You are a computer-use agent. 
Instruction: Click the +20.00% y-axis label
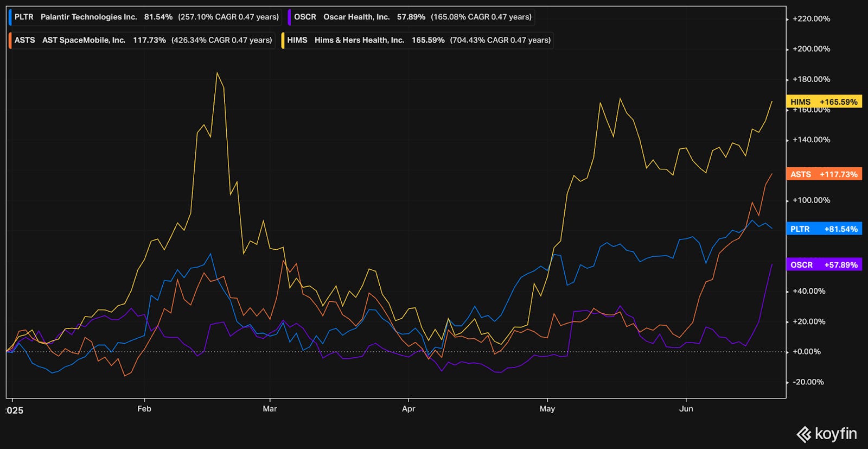tap(809, 321)
